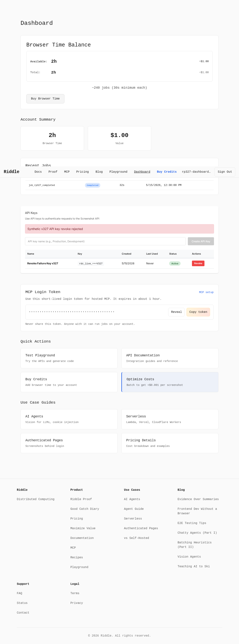Select Dashboard in the top navigation
Screen dimensions: 239x644
pos(142,172)
